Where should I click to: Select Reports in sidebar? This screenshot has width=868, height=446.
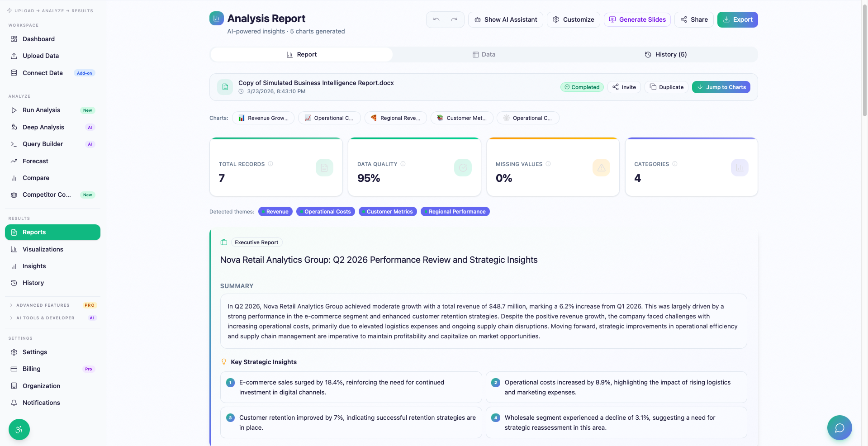[x=52, y=232]
